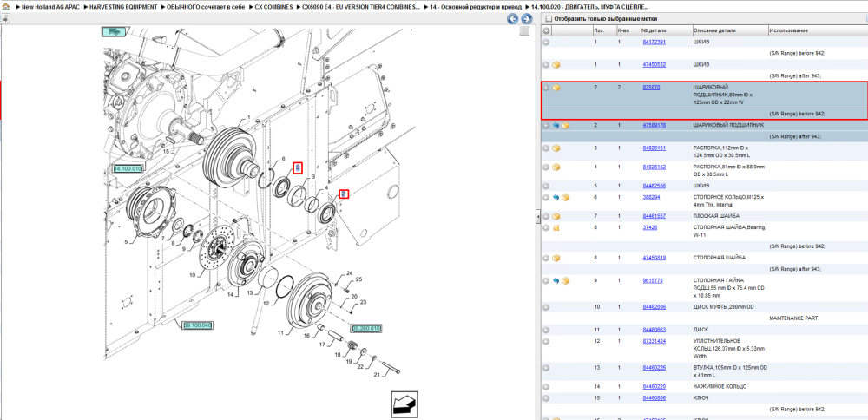Open part number link 388294

pyautogui.click(x=651, y=198)
